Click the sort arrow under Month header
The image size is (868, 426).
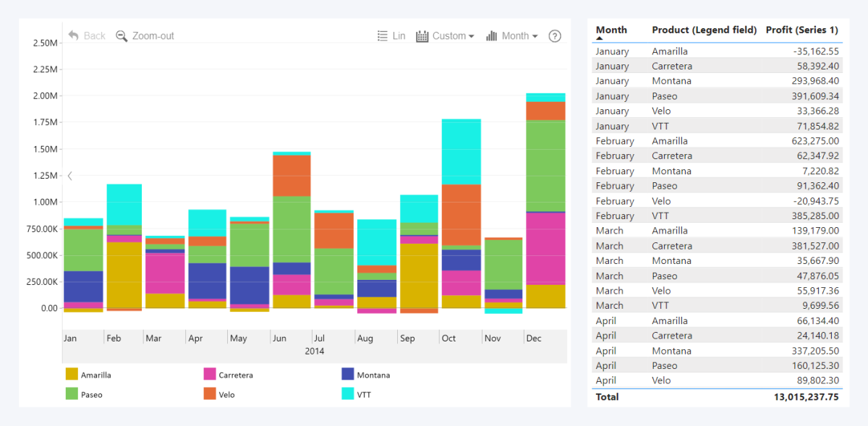(x=600, y=38)
